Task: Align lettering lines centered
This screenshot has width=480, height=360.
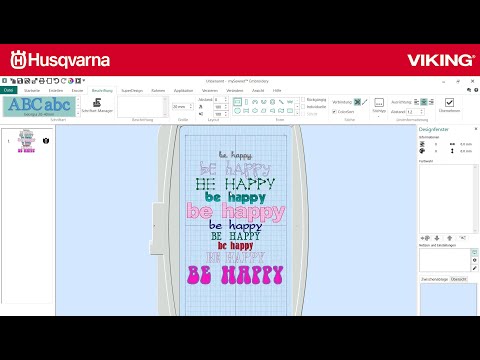Action: pos(424,102)
